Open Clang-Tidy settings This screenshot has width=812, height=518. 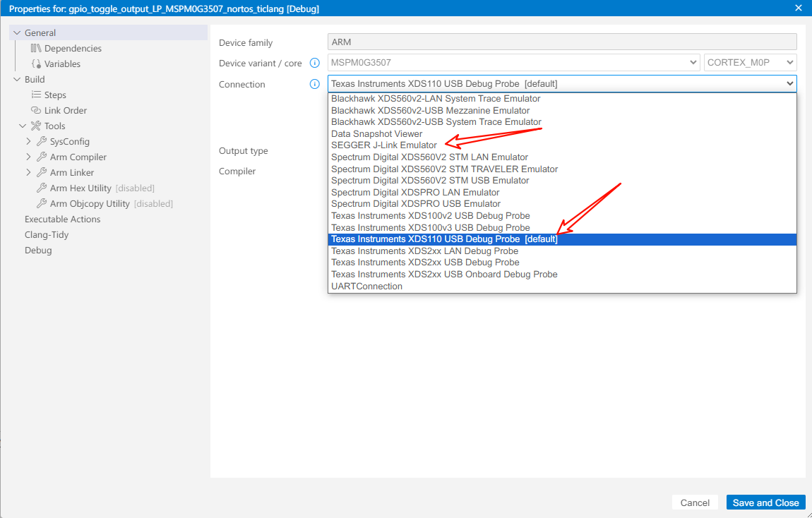(x=46, y=234)
